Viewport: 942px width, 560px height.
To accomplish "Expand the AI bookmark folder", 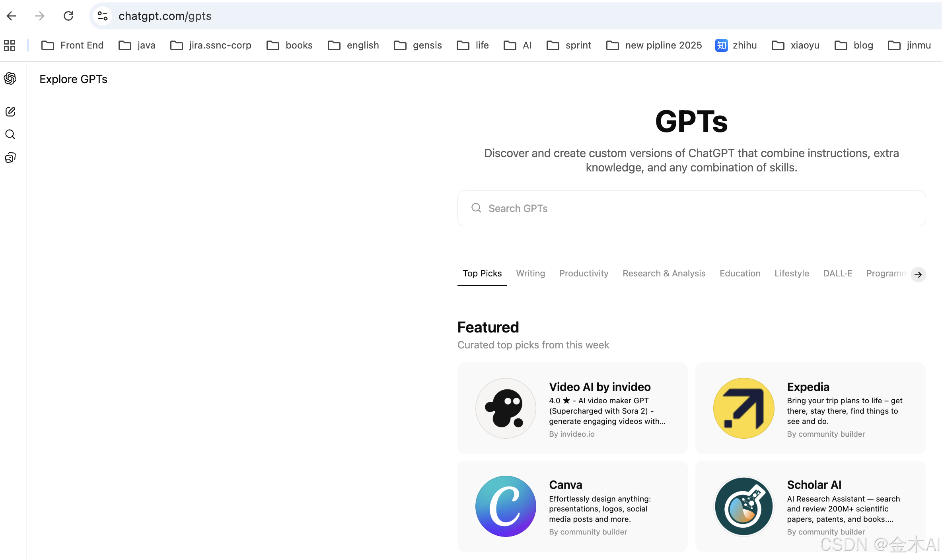I will pyautogui.click(x=518, y=45).
